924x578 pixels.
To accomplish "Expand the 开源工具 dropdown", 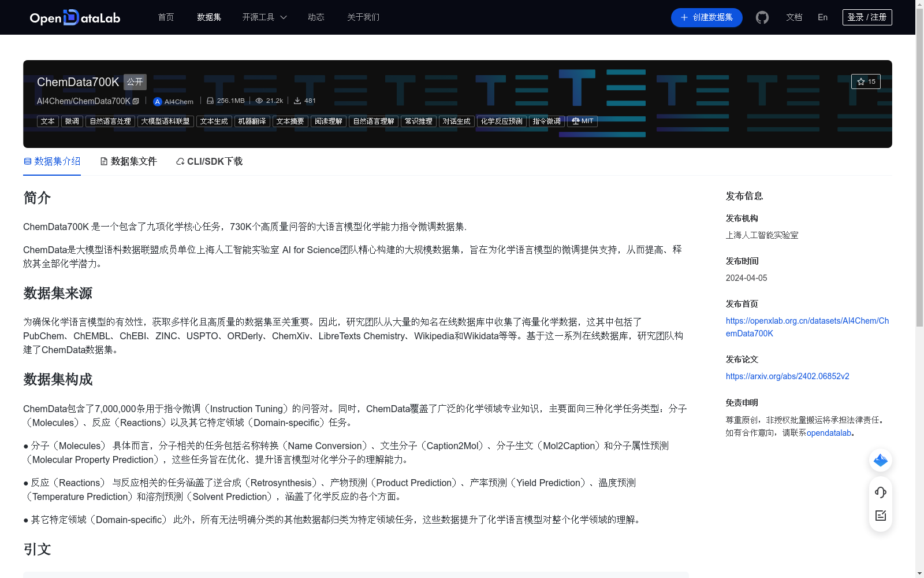I will tap(264, 17).
